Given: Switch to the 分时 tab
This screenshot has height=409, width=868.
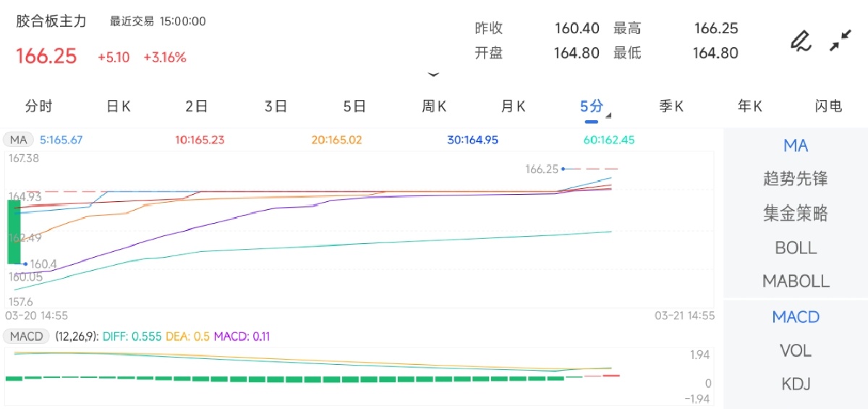Looking at the screenshot, I should pyautogui.click(x=39, y=106).
